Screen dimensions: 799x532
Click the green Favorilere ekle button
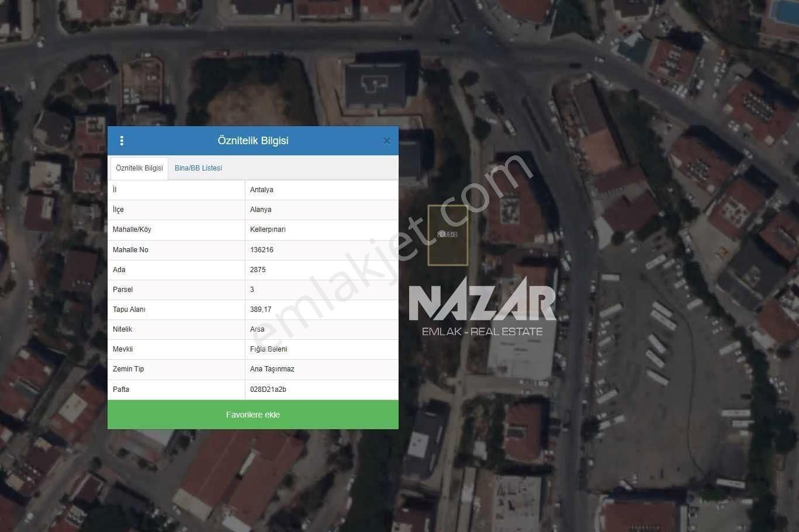253,415
